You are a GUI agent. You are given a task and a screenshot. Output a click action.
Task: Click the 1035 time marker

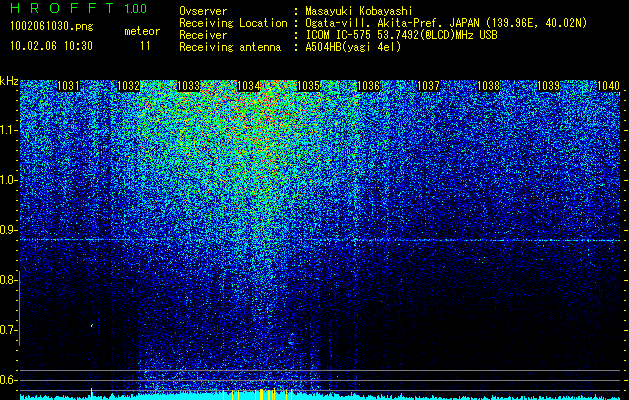click(308, 86)
